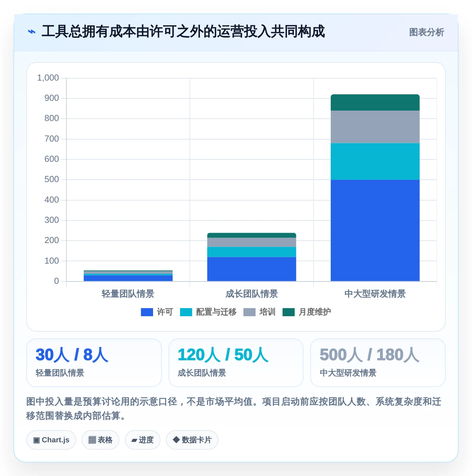The image size is (472, 476).
Task: Select the 数据卡片 tag chip
Action: tap(192, 440)
